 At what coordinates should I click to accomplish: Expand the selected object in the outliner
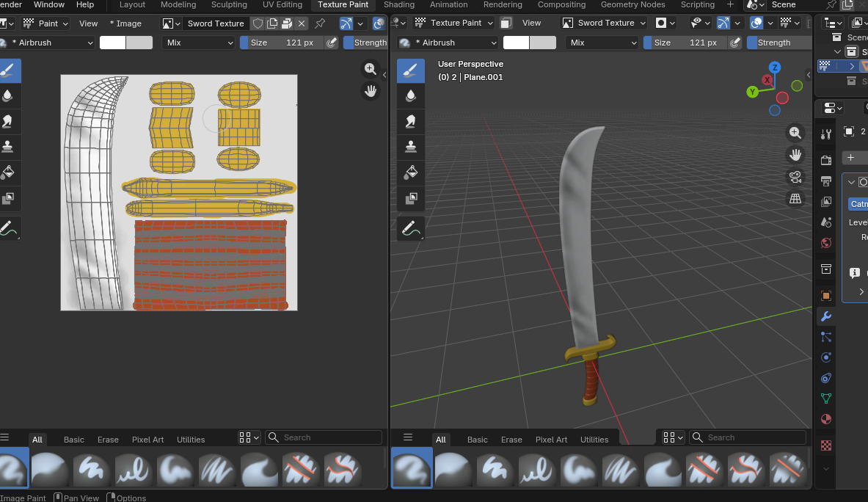[852, 66]
